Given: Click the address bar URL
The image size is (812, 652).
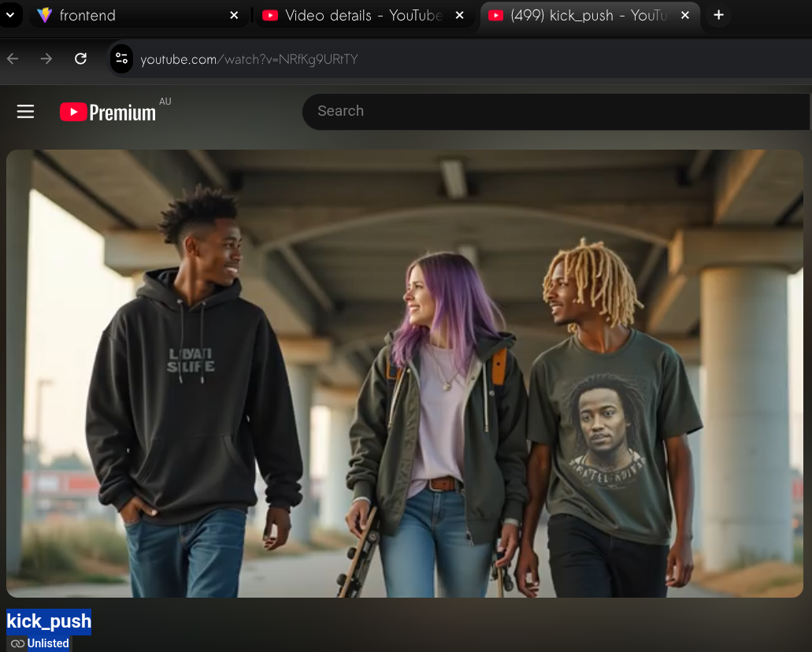Looking at the screenshot, I should tap(249, 60).
